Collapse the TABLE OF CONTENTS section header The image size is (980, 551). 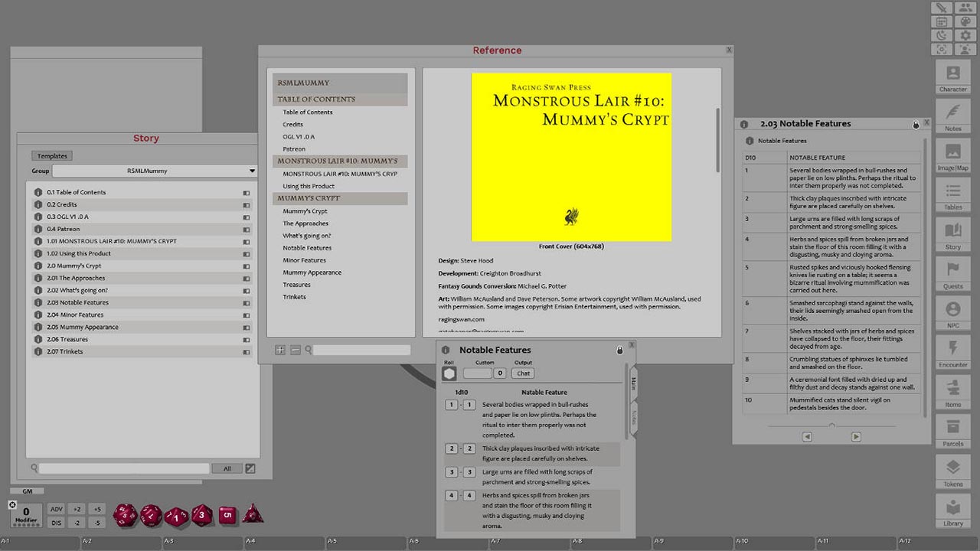341,99
